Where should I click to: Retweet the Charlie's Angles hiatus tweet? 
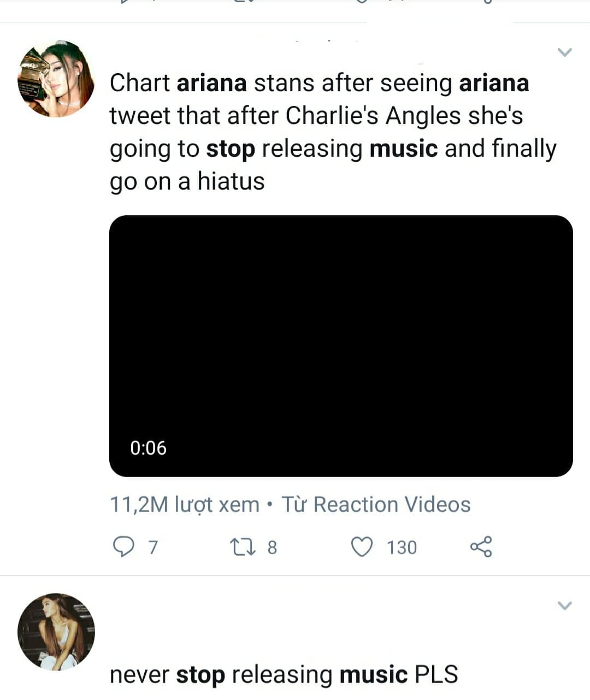pyautogui.click(x=243, y=546)
